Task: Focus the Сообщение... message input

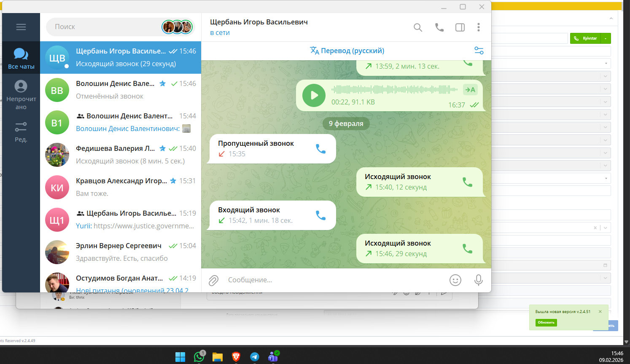Action: click(x=335, y=280)
